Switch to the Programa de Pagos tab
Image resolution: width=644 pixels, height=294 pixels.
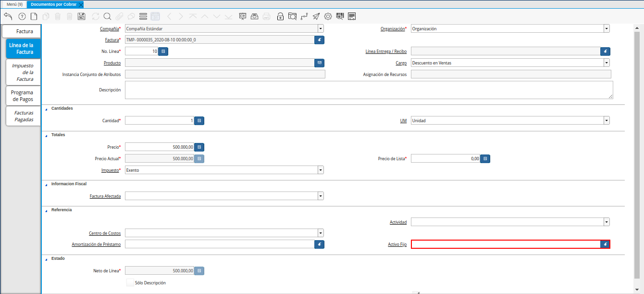(23, 96)
